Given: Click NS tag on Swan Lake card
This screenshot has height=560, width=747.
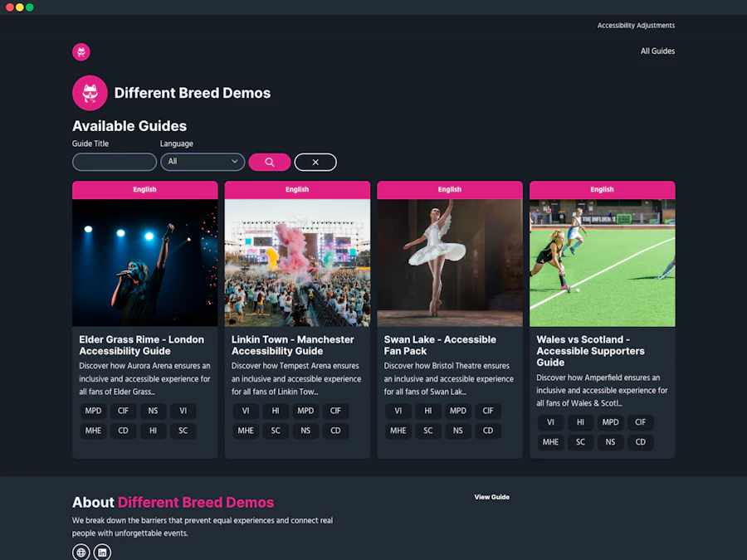Looking at the screenshot, I should point(458,431).
